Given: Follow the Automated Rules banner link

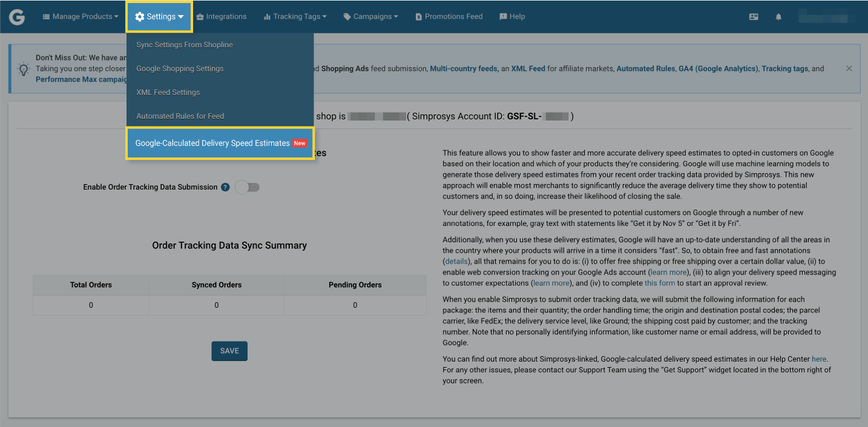Looking at the screenshot, I should tap(645, 69).
